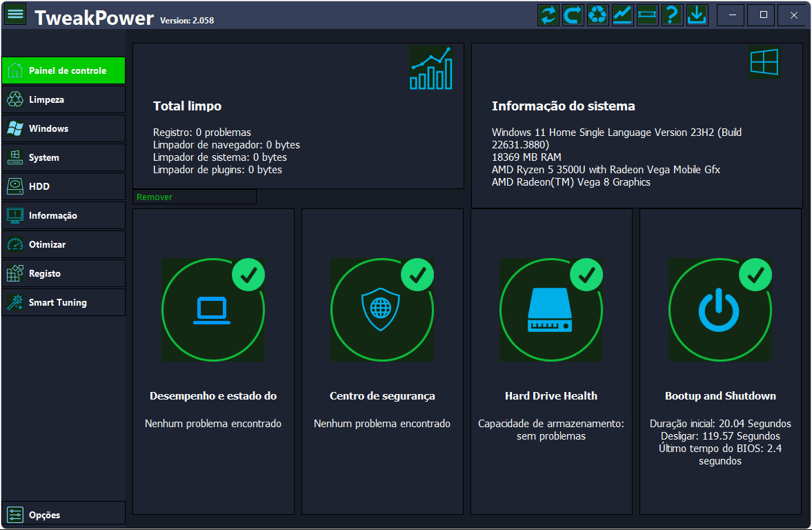Screen dimensions: 812x530
Task: Open the laptop icon for Desempenho e estado
Action: pyautogui.click(x=213, y=310)
